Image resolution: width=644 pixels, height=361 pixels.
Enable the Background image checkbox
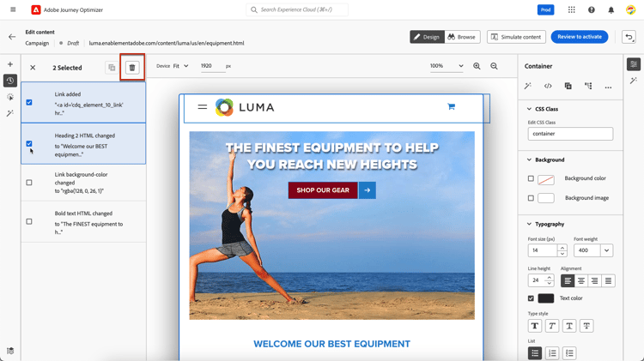[531, 198]
